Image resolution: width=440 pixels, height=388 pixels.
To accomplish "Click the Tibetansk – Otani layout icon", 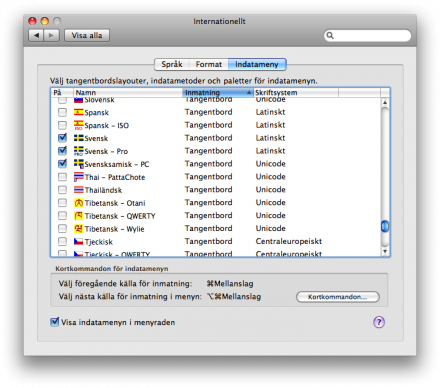I will [79, 203].
